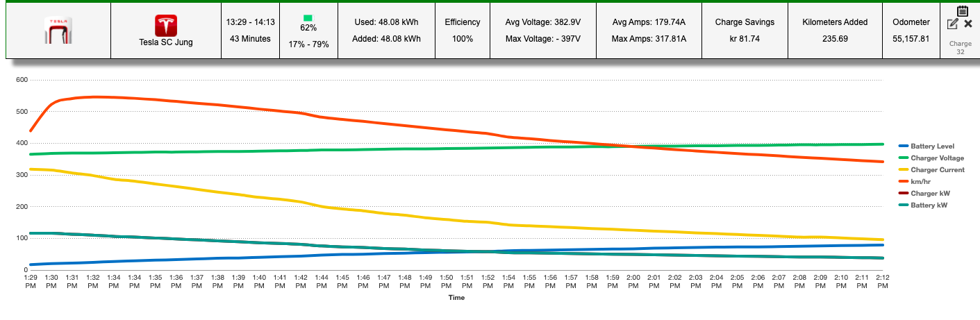The height and width of the screenshot is (320, 980).
Task: Click the Tesla SC Jung location name
Action: (165, 42)
